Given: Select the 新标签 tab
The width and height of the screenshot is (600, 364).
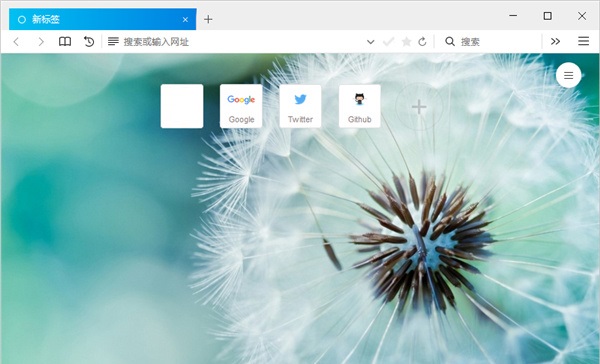Looking at the screenshot, I should click(103, 19).
